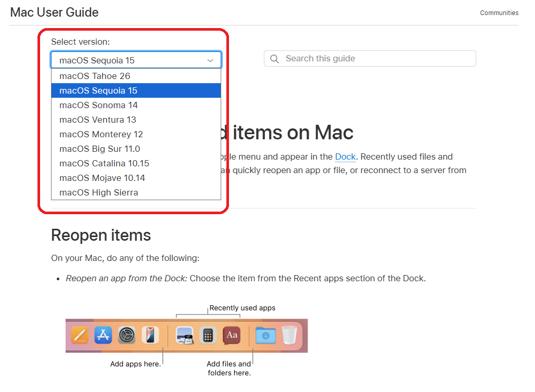
Task: Click the Preview app icon in the Dock
Action: pyautogui.click(x=185, y=335)
